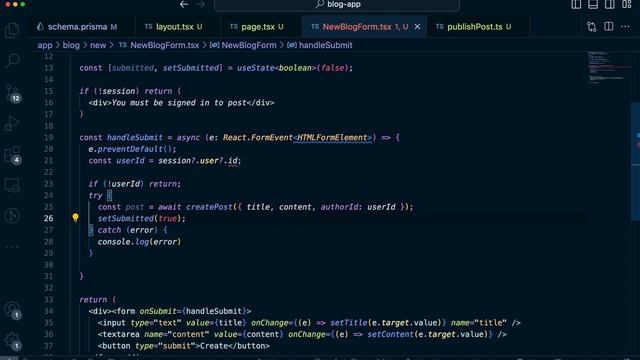The image size is (640, 360).
Task: Open the Explorer view in activity bar
Action: point(12,31)
